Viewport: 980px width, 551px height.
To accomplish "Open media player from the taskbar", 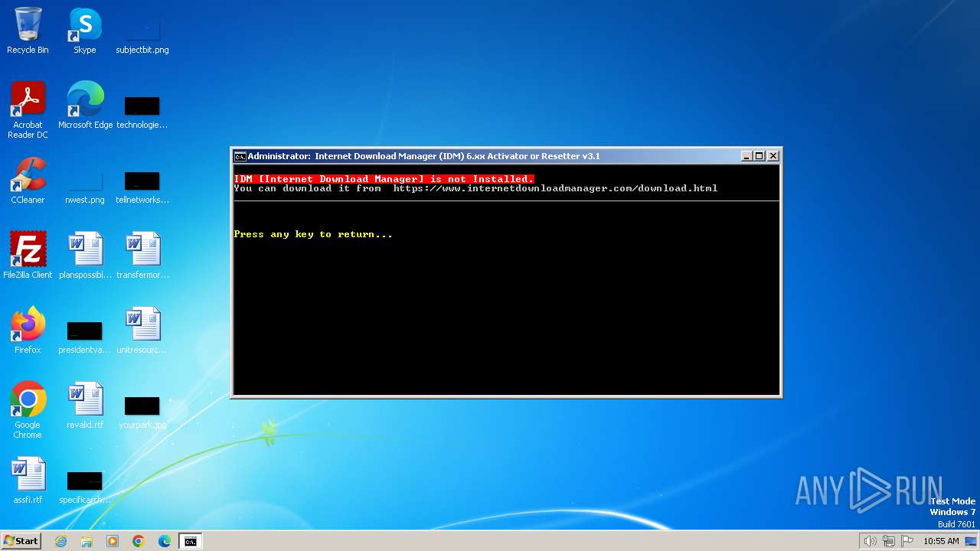I will point(113,541).
